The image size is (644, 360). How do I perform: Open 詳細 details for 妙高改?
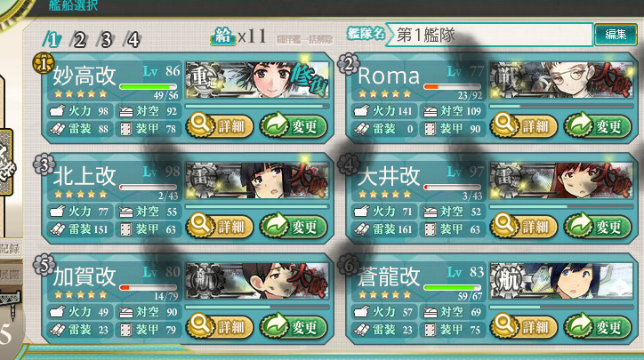click(x=220, y=125)
